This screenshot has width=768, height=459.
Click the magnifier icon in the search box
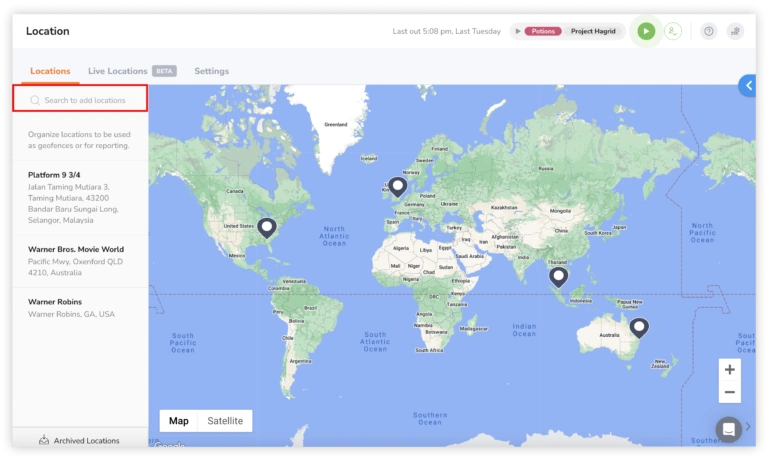point(35,100)
